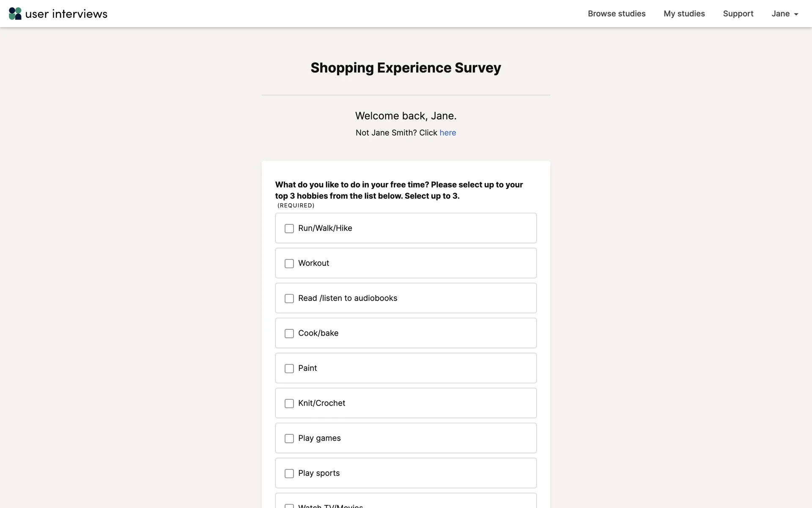The image size is (812, 508).
Task: Tick the Workout checkbox
Action: pyautogui.click(x=289, y=264)
